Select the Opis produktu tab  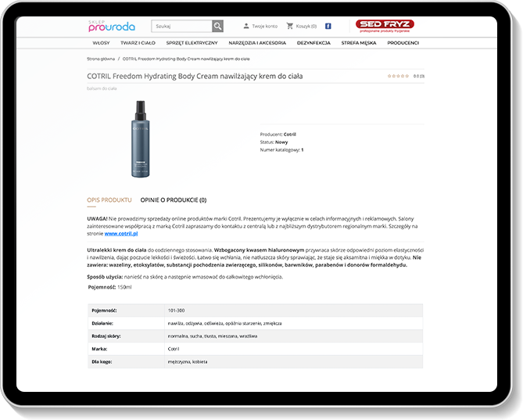(x=109, y=200)
